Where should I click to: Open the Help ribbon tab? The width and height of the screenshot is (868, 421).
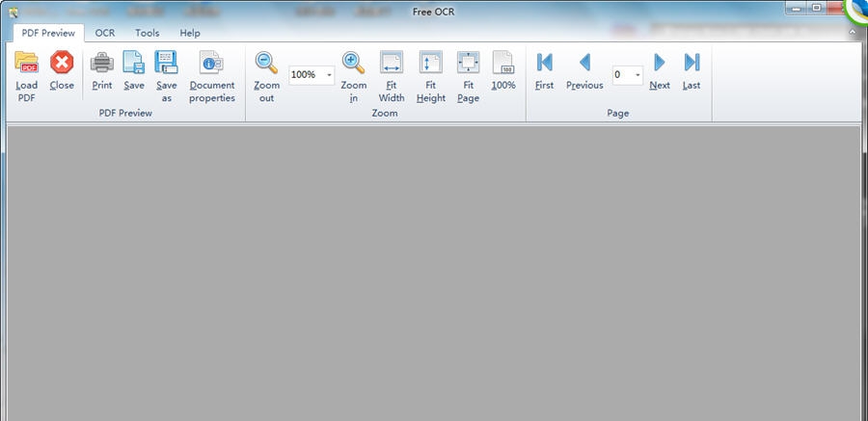190,33
